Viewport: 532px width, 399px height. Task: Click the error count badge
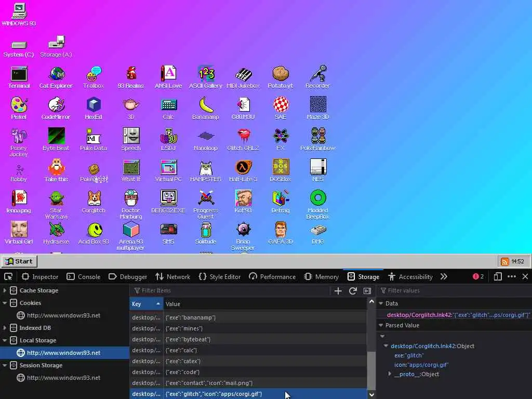478,276
